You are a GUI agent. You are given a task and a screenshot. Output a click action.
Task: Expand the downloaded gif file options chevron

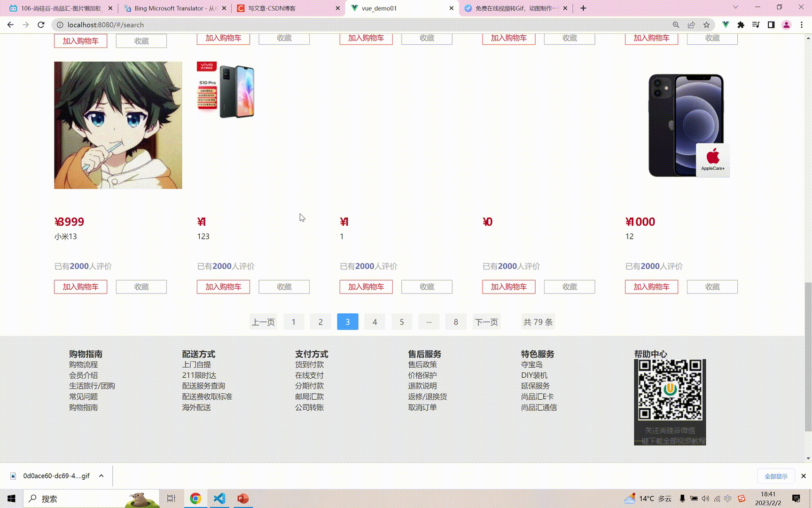tap(101, 476)
